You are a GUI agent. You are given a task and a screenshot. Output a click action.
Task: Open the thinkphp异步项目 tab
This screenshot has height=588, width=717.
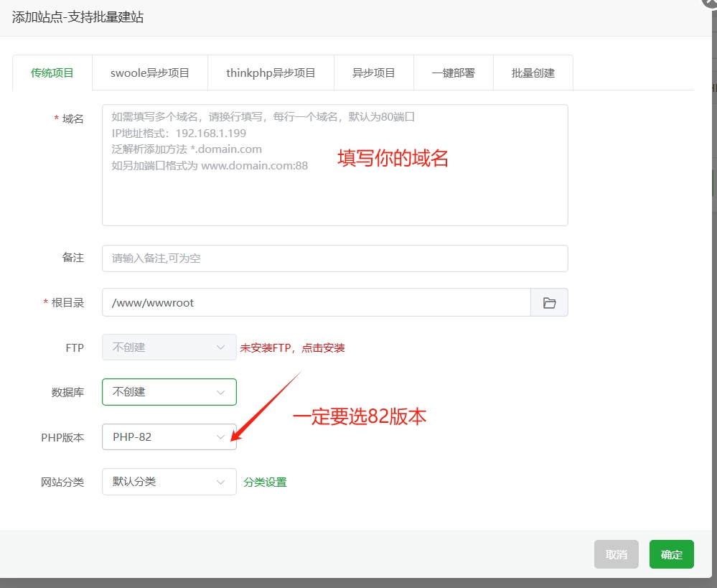(271, 73)
